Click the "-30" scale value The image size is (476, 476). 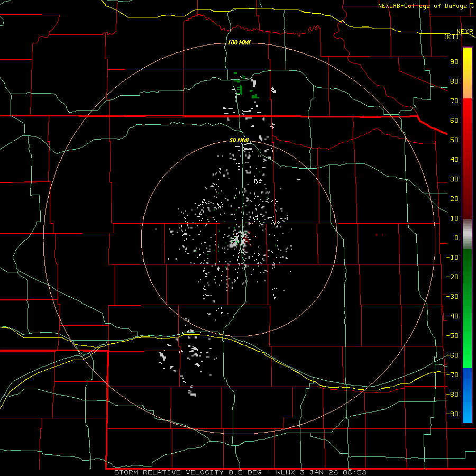coord(452,297)
